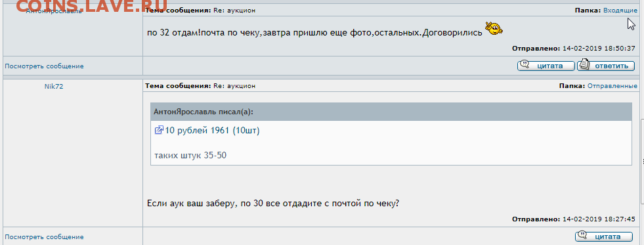The image size is (644, 245).
Task: Click the vertical scrollbar on the right
Action: (x=642, y=162)
